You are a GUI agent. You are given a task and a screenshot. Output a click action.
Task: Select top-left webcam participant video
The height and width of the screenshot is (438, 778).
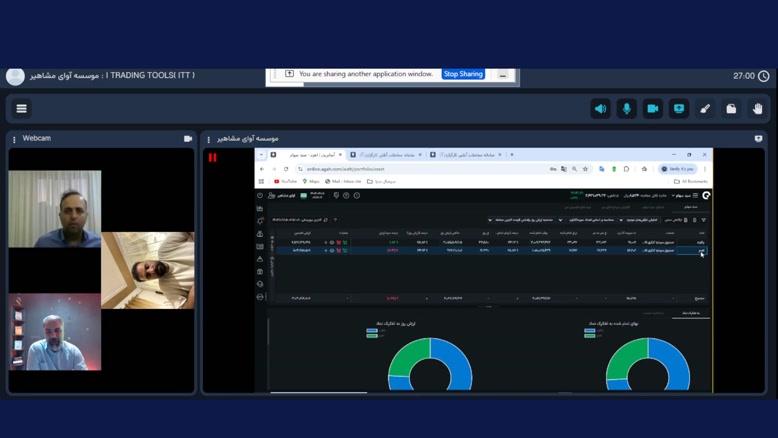[x=55, y=208]
